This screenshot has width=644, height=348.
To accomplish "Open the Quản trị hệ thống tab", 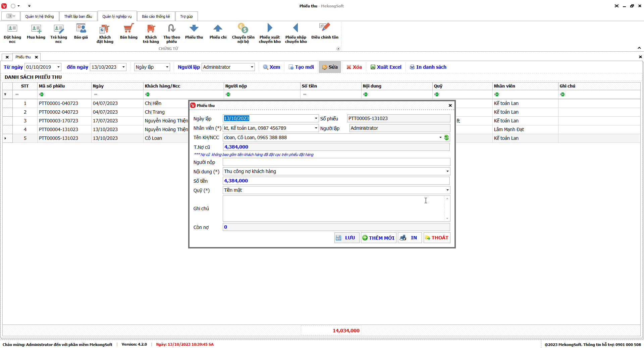I will (39, 16).
